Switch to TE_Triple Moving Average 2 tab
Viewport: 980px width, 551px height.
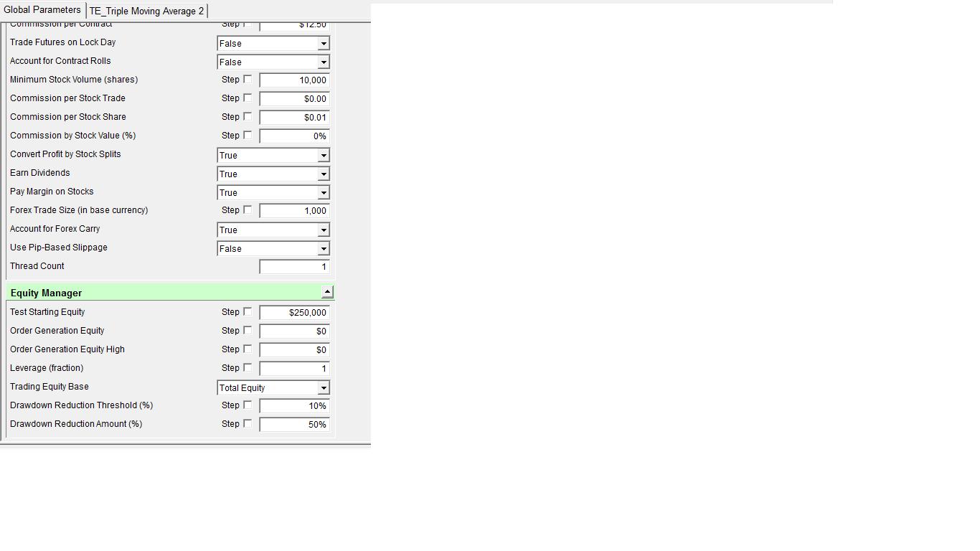pyautogui.click(x=146, y=11)
